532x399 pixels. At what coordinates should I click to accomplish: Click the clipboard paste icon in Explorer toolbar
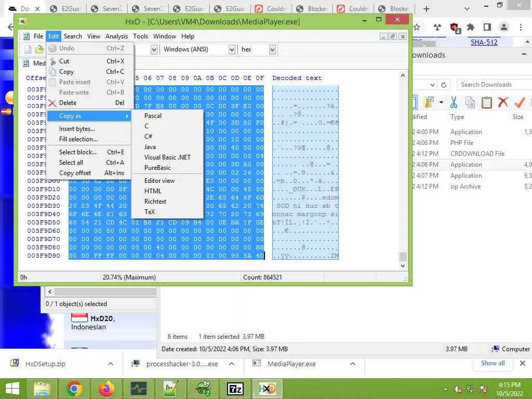486,102
